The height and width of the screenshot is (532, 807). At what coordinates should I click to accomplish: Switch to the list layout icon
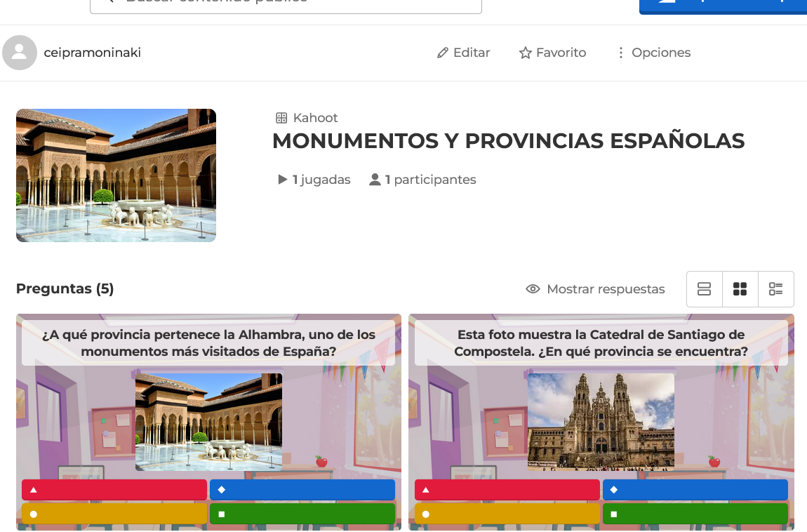coord(704,288)
